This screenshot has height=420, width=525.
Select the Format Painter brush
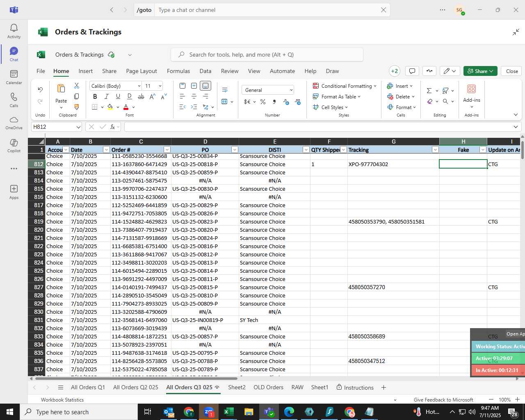(77, 107)
